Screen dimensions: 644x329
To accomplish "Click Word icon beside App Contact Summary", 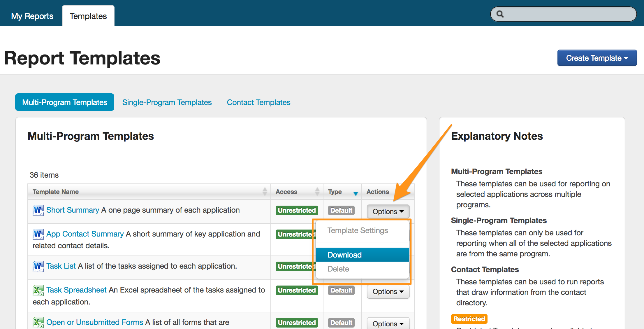I will [38, 234].
